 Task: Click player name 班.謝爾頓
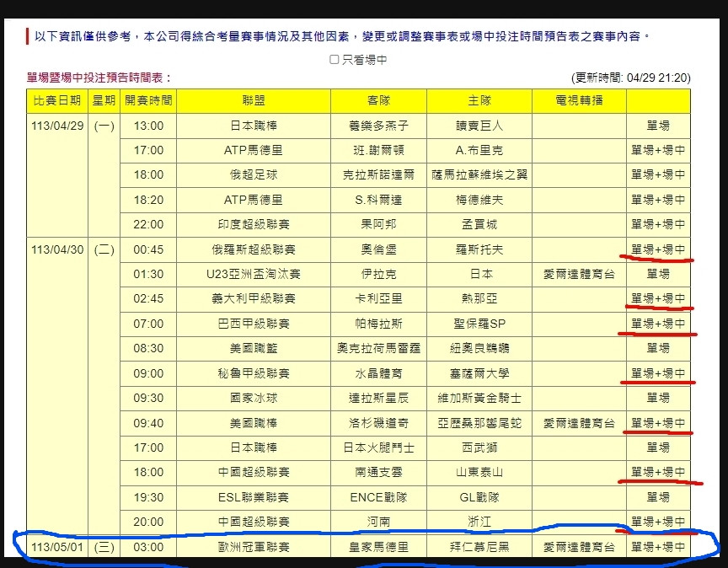click(x=379, y=151)
